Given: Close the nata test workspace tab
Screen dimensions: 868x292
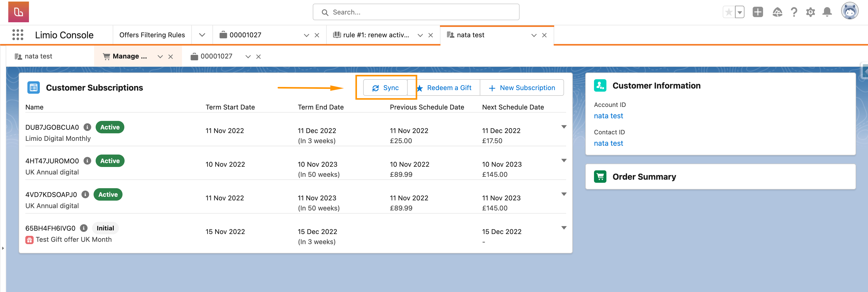Looking at the screenshot, I should tap(544, 35).
